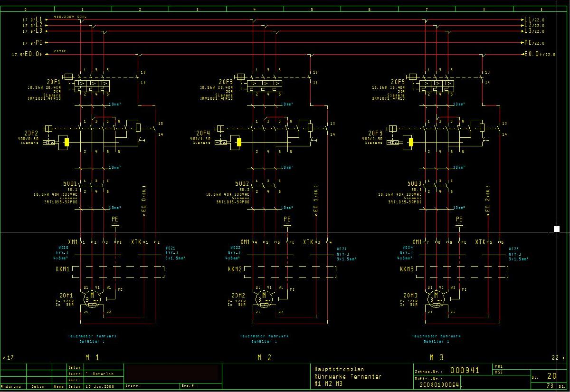Click drawing number 000941 in title block
Image resolution: width=570 pixels, height=392 pixels.
click(x=464, y=371)
